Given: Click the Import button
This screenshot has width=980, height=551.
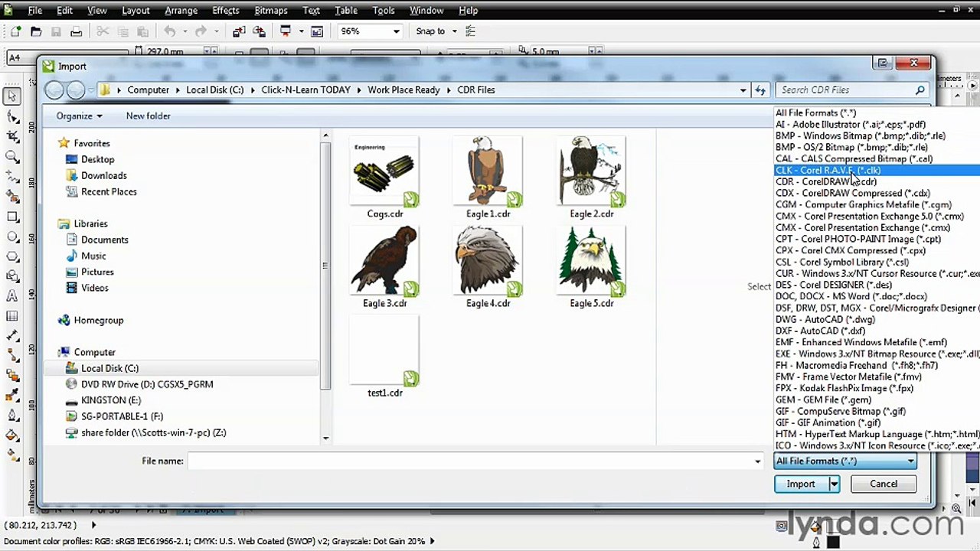Looking at the screenshot, I should 801,484.
